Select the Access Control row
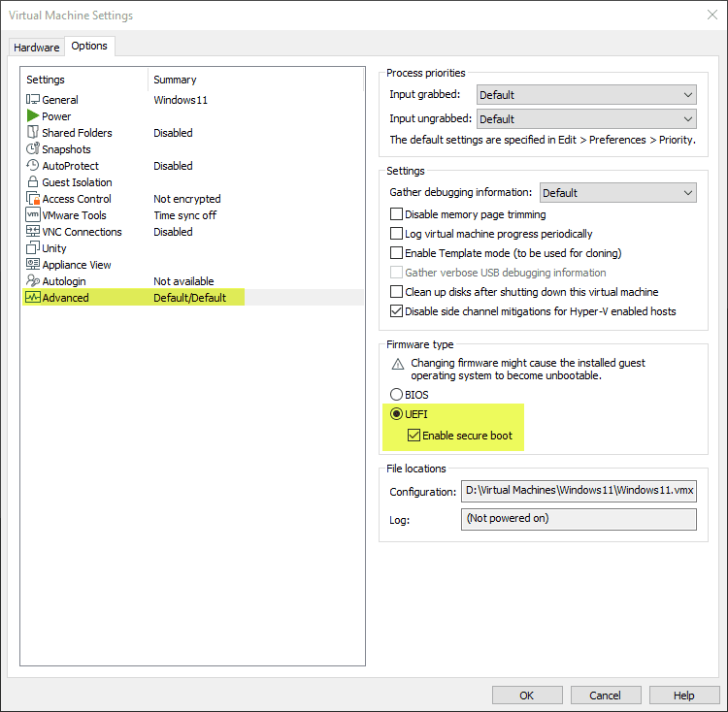728x712 pixels. pyautogui.click(x=193, y=199)
